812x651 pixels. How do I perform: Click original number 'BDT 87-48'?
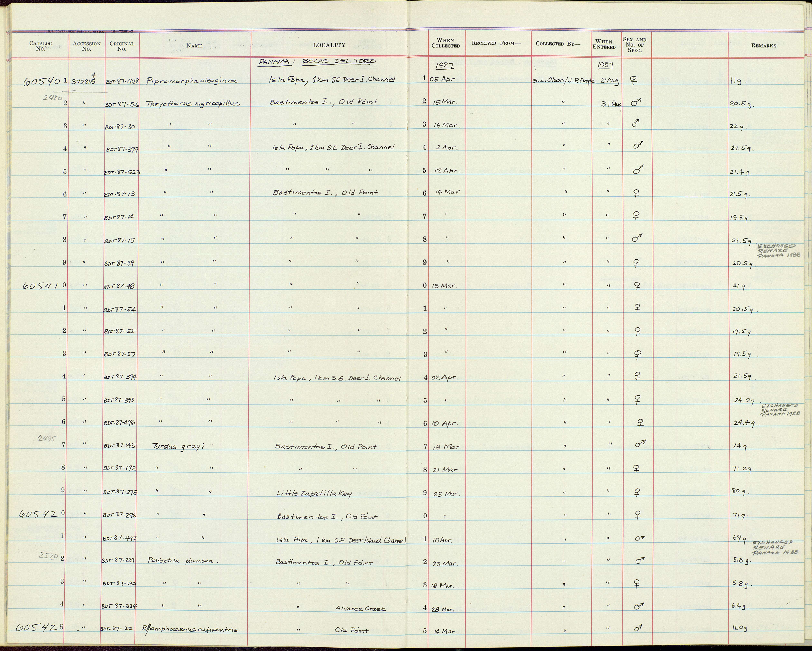click(119, 286)
